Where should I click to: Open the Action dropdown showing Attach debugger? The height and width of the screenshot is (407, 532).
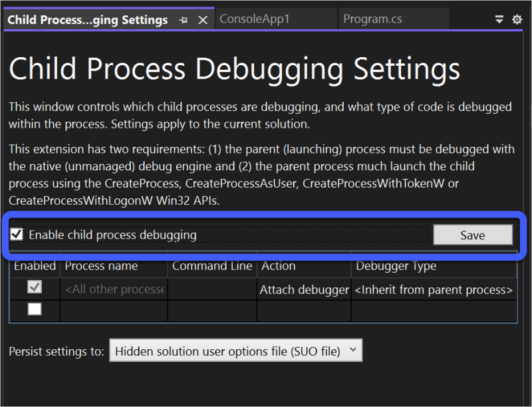coord(304,290)
